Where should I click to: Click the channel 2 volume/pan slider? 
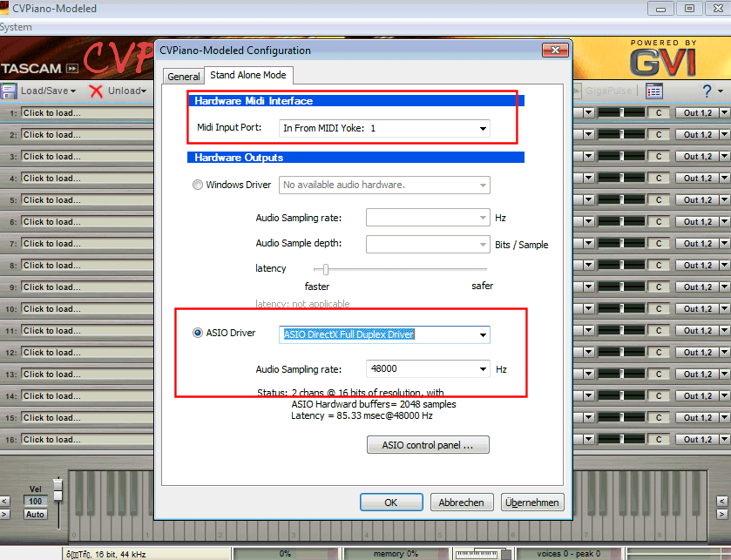621,135
